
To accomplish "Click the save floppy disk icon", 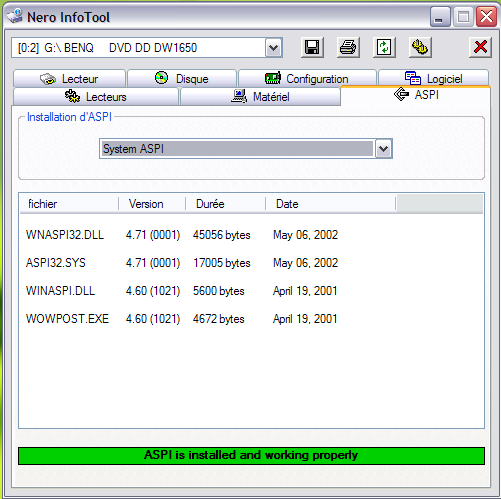I will (x=312, y=47).
